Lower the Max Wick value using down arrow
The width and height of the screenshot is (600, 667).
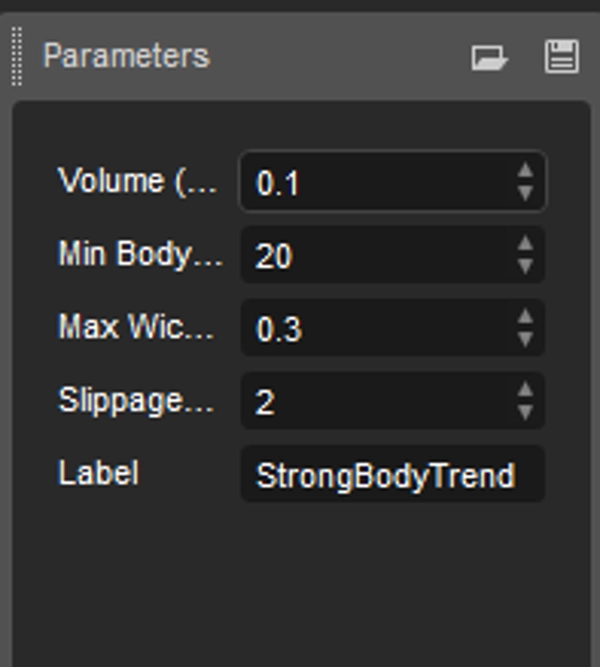click(526, 340)
